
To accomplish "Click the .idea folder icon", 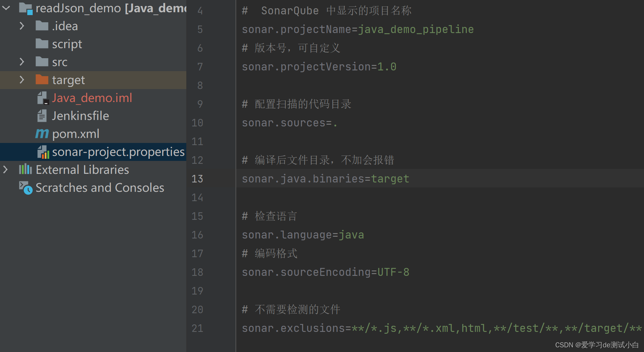I will (42, 26).
